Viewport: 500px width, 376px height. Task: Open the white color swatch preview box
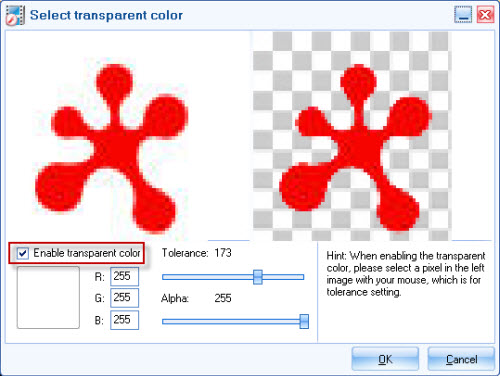[48, 297]
